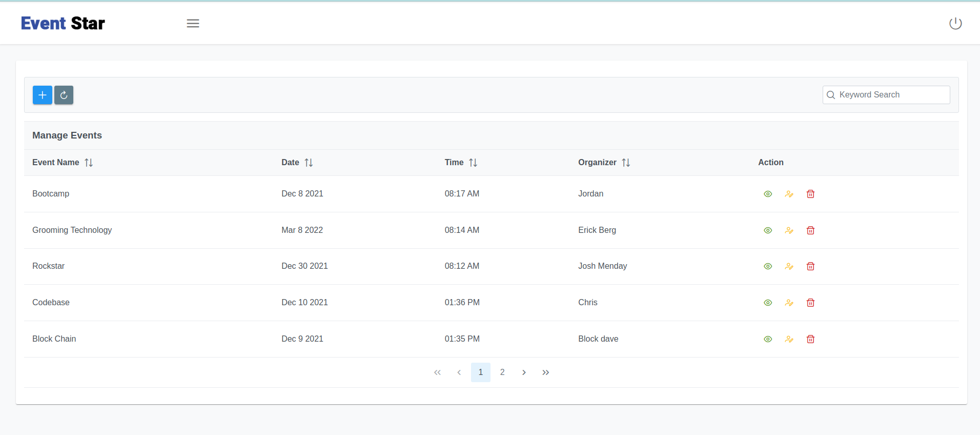The width and height of the screenshot is (980, 435).
Task: Sort table by Time column
Action: [x=473, y=163]
